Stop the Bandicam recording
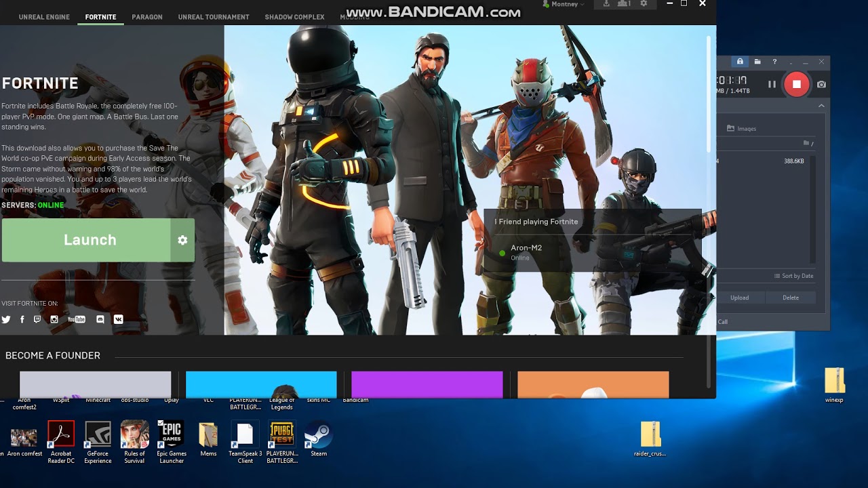The height and width of the screenshot is (488, 868). [x=797, y=84]
